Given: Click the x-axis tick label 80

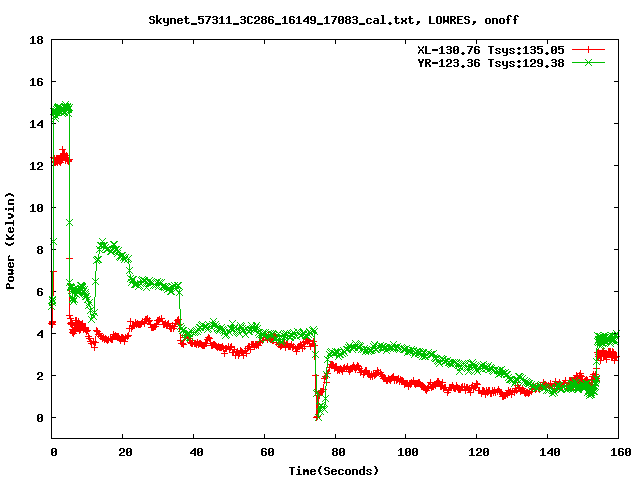Looking at the screenshot, I should (338, 452).
